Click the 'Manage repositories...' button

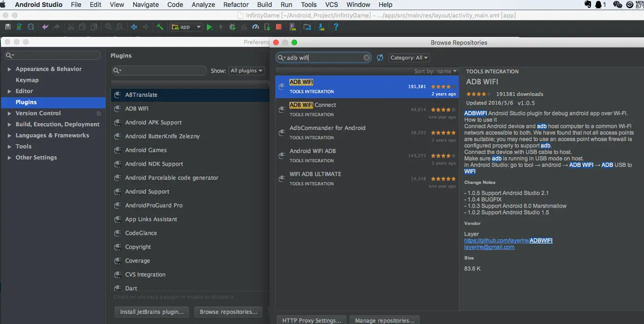(384, 320)
